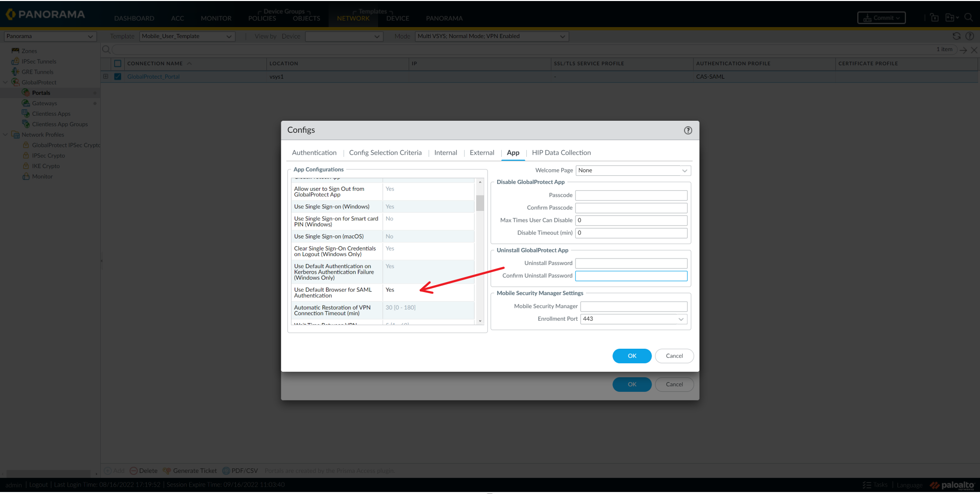Collapse the Network Profiles tree node
The height and width of the screenshot is (494, 980).
[x=6, y=135]
